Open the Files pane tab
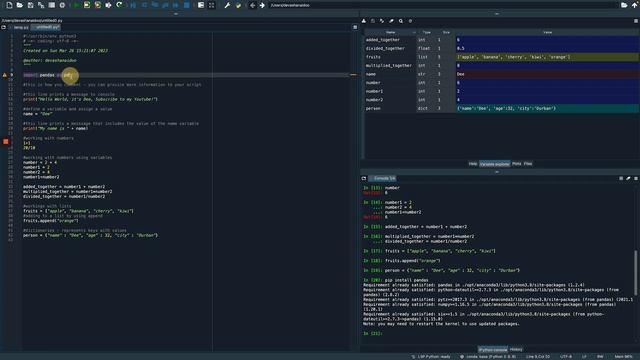The image size is (640, 360). 528,164
